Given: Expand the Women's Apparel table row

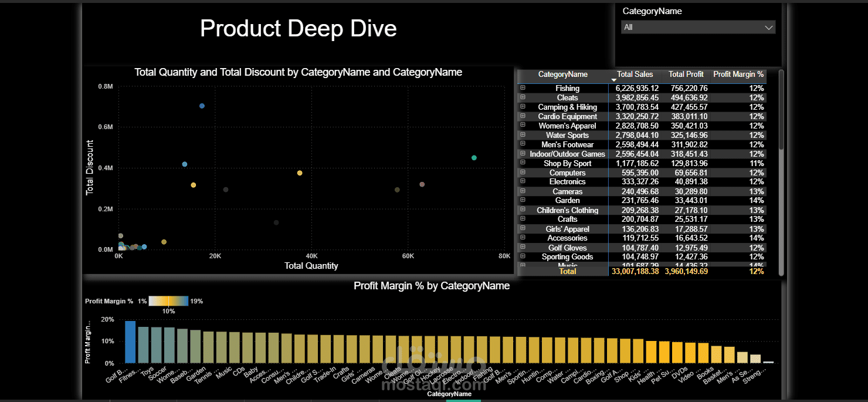Looking at the screenshot, I should pyautogui.click(x=523, y=126).
